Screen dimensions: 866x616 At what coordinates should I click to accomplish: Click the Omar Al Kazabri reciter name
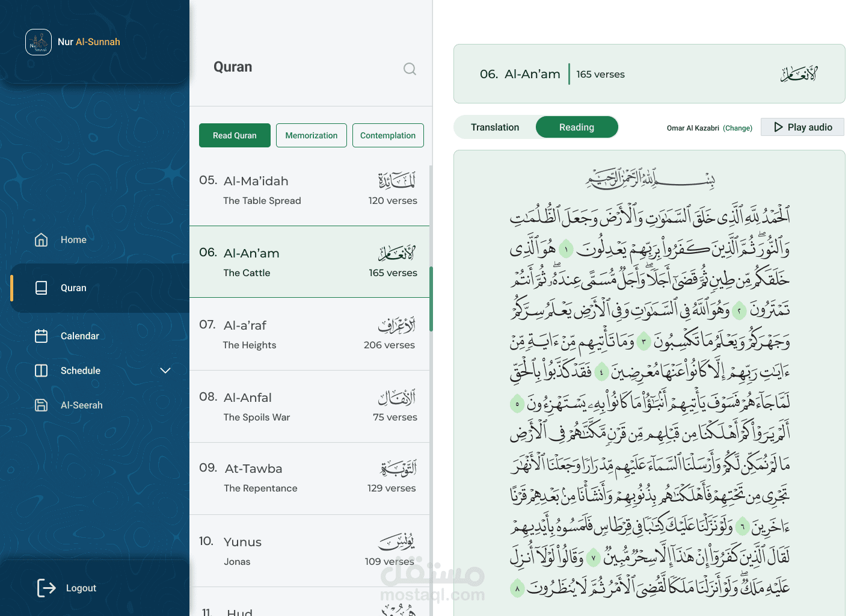coord(693,128)
